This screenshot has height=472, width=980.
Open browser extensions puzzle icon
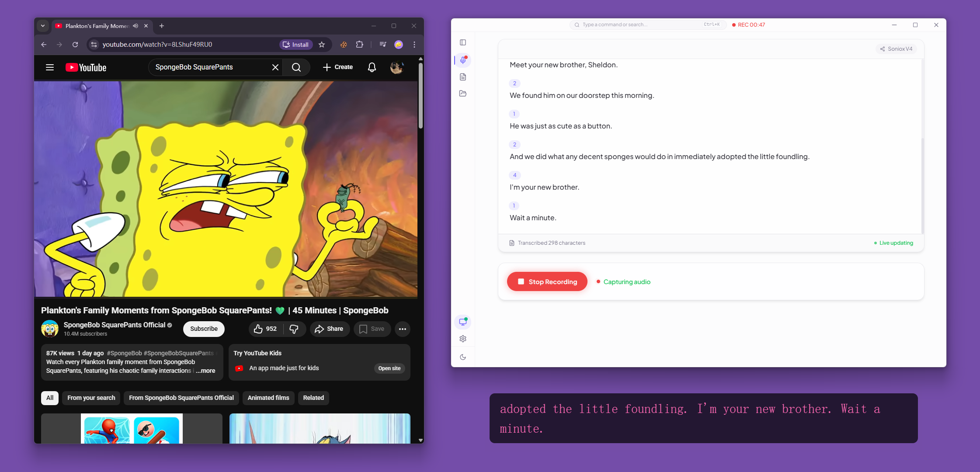[x=359, y=45]
